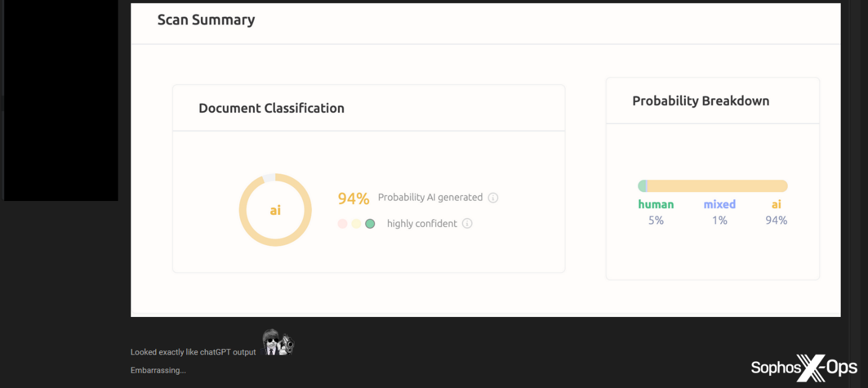
Task: Open info tooltip beside highly confident label
Action: [467, 223]
